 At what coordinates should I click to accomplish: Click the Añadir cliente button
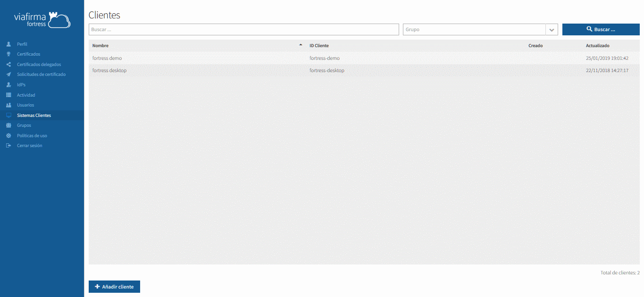[114, 287]
